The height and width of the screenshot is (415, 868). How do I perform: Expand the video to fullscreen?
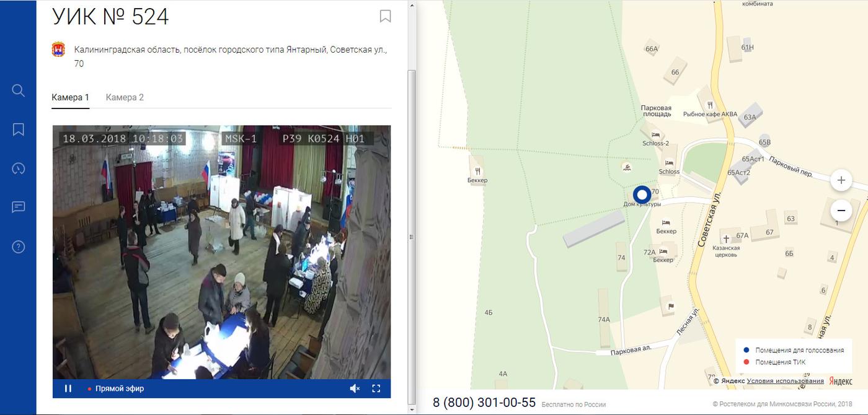coord(376,388)
